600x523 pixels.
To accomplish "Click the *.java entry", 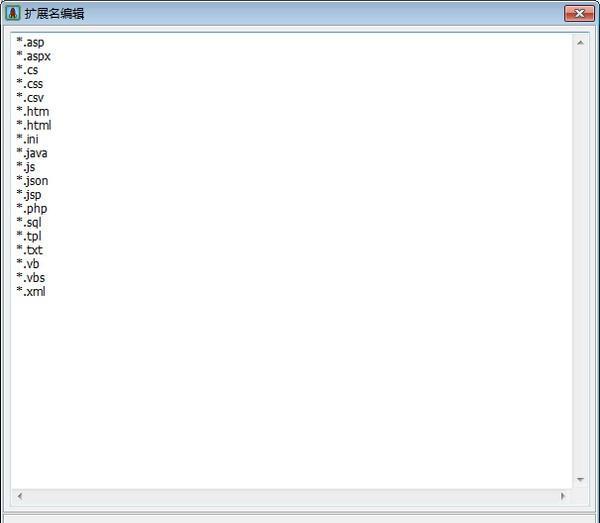I will click(32, 153).
